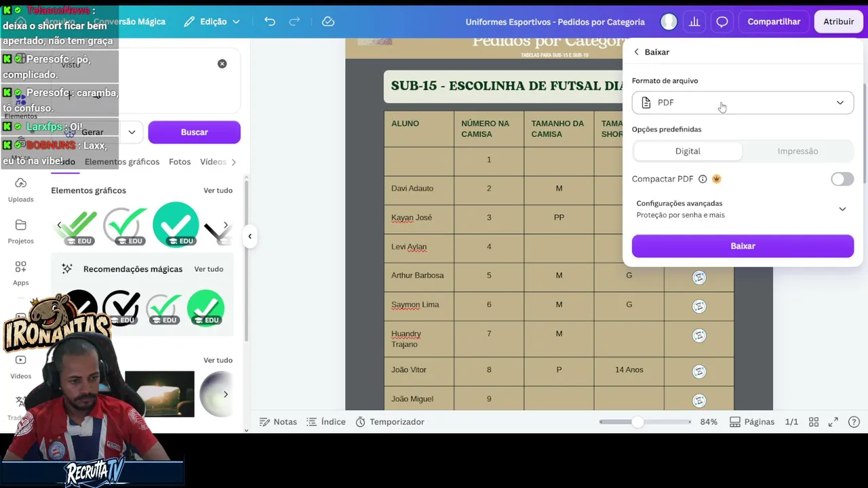This screenshot has height=488, width=868.
Task: Open the PDF file format dropdown
Action: (x=743, y=102)
